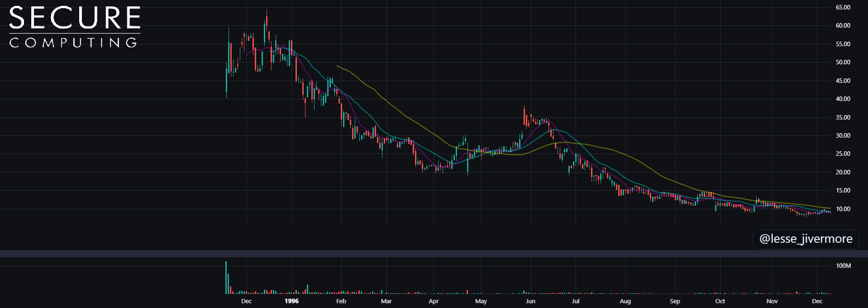Click the May marker on the time axis

point(481,301)
